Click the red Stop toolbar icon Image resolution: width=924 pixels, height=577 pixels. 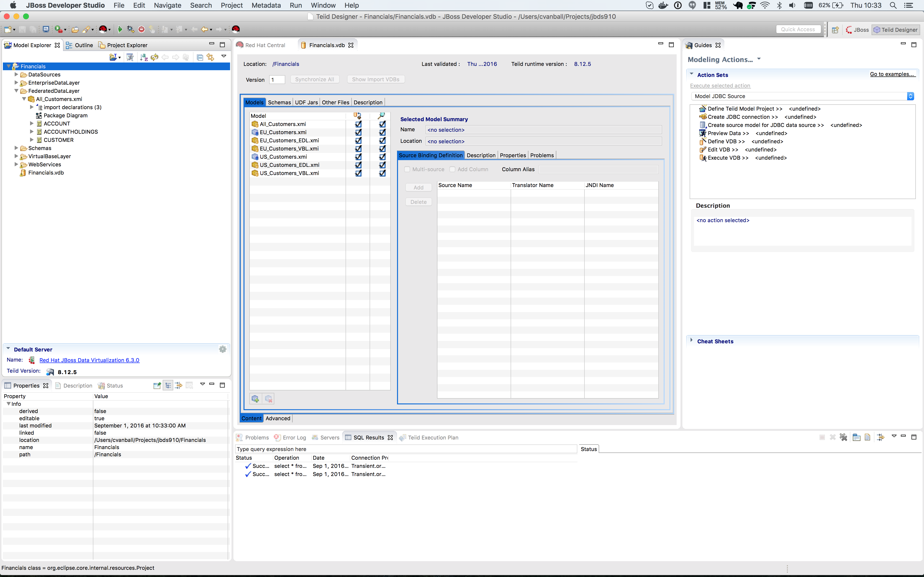(x=142, y=29)
